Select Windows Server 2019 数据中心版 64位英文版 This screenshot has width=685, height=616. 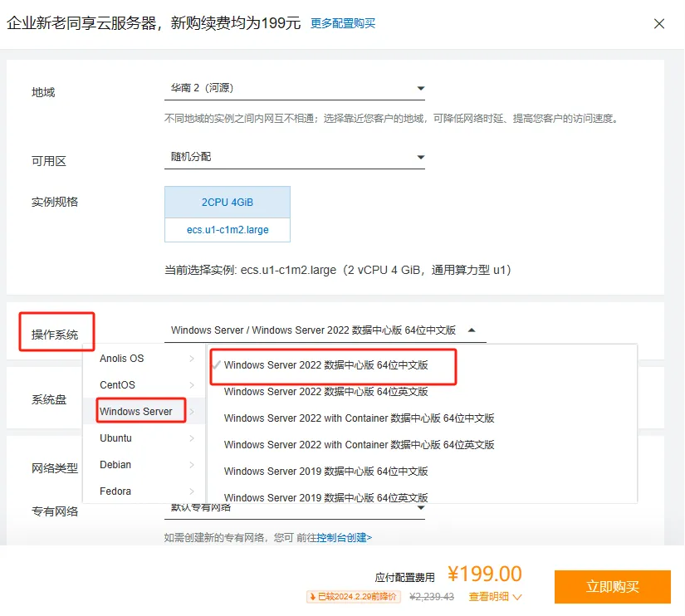coord(326,497)
